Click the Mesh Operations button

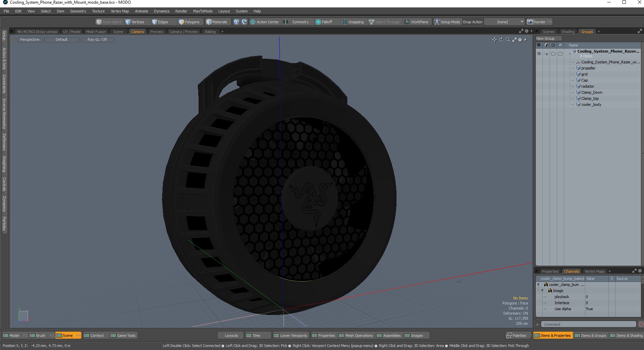356,336
